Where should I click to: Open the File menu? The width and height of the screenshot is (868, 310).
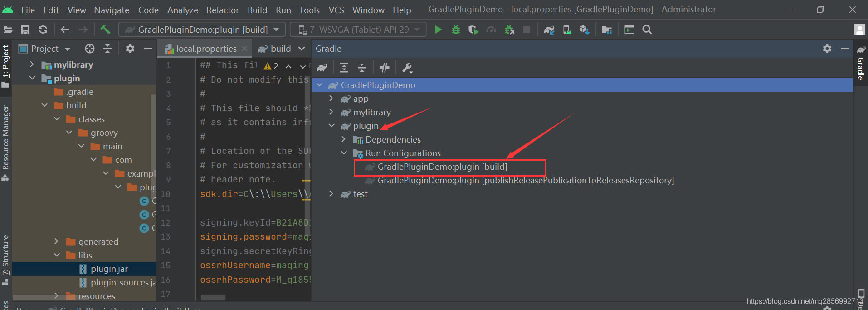pyautogui.click(x=28, y=10)
